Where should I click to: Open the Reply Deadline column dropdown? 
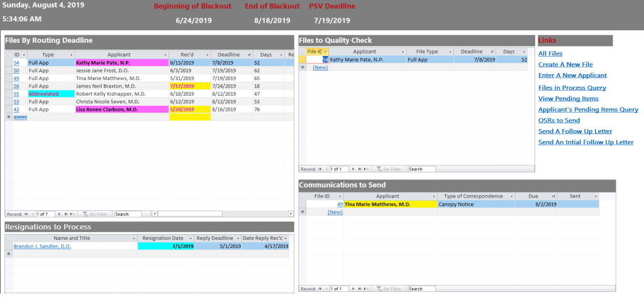238,238
